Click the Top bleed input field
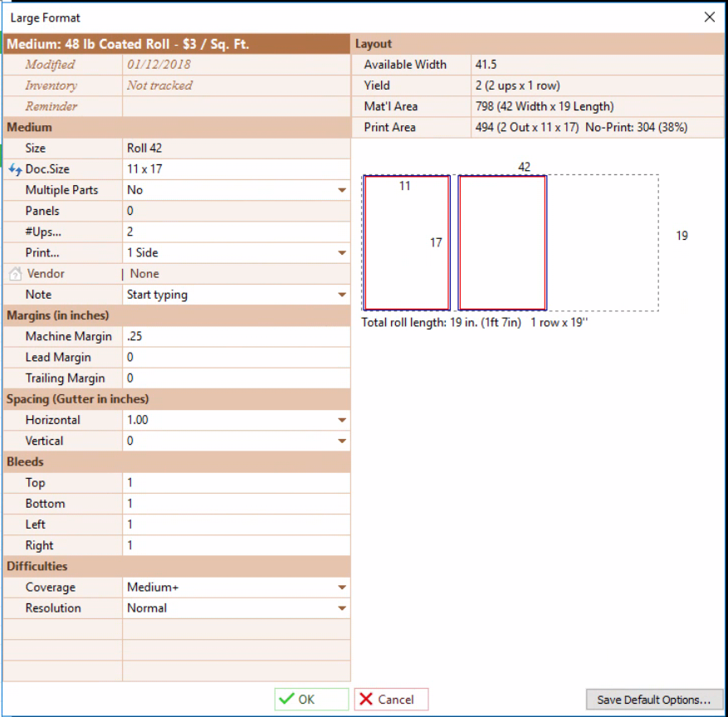 tap(236, 483)
